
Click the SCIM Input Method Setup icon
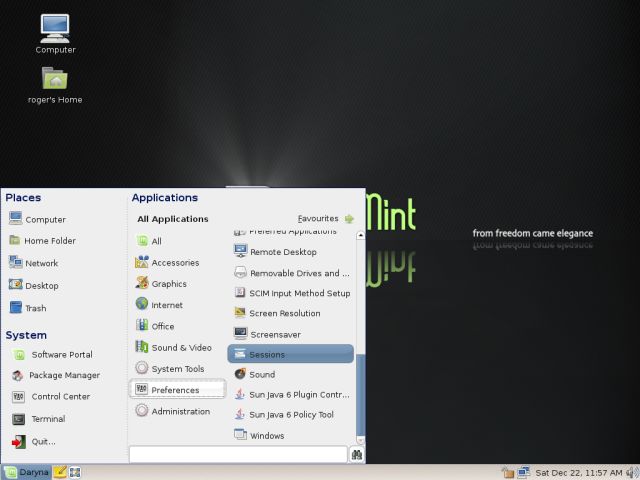240,292
